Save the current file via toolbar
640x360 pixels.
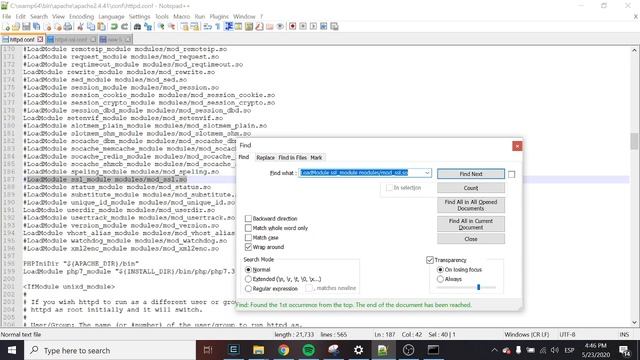click(x=26, y=27)
